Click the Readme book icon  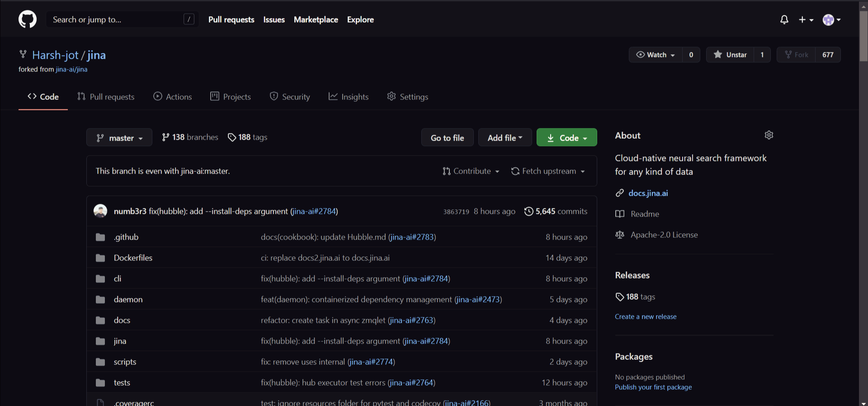[620, 214]
